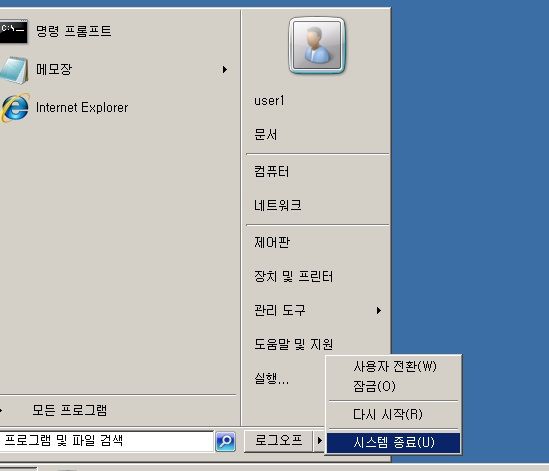Expand the 메모장 recent files arrow

224,70
